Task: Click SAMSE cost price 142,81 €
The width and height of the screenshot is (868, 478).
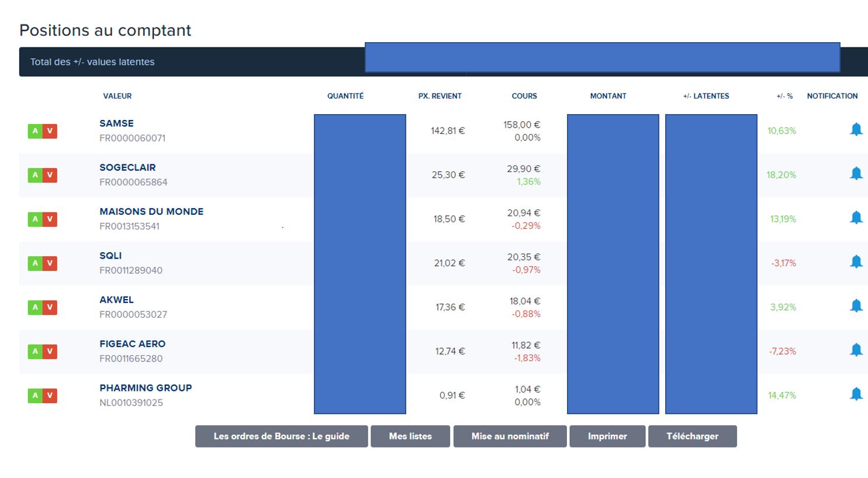Action: [448, 131]
